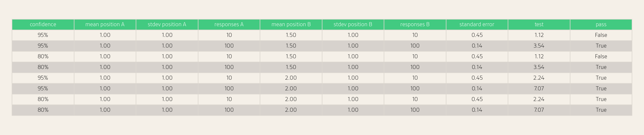Click the 'stdev position A' header cell

[167, 25]
